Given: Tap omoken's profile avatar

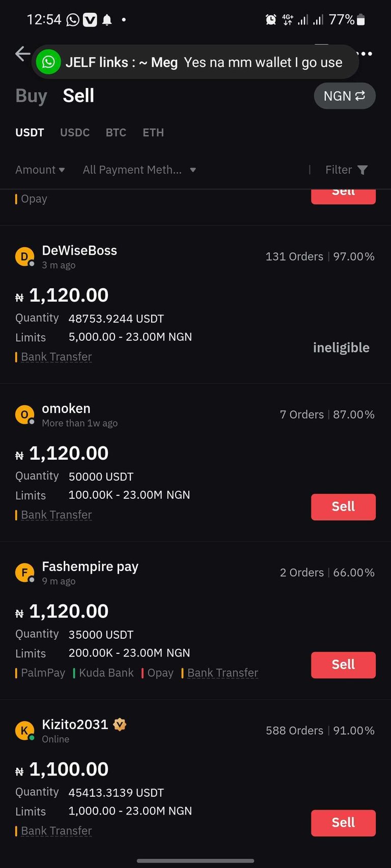Looking at the screenshot, I should 24,414.
